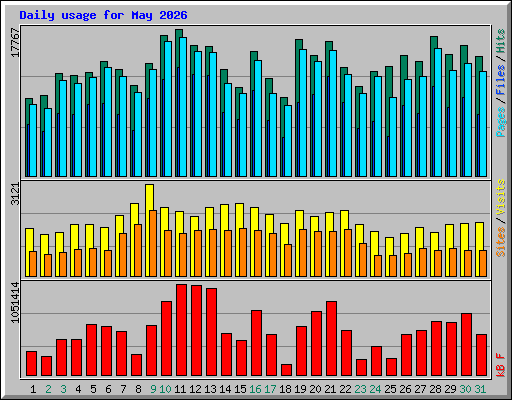
Task: Click the orange Sites bar for day 15
Action: pyautogui.click(x=243, y=252)
